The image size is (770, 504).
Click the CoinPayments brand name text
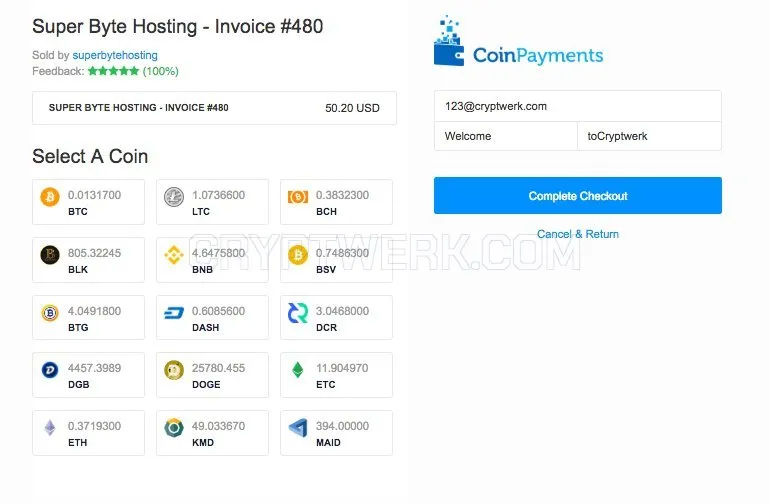point(538,56)
